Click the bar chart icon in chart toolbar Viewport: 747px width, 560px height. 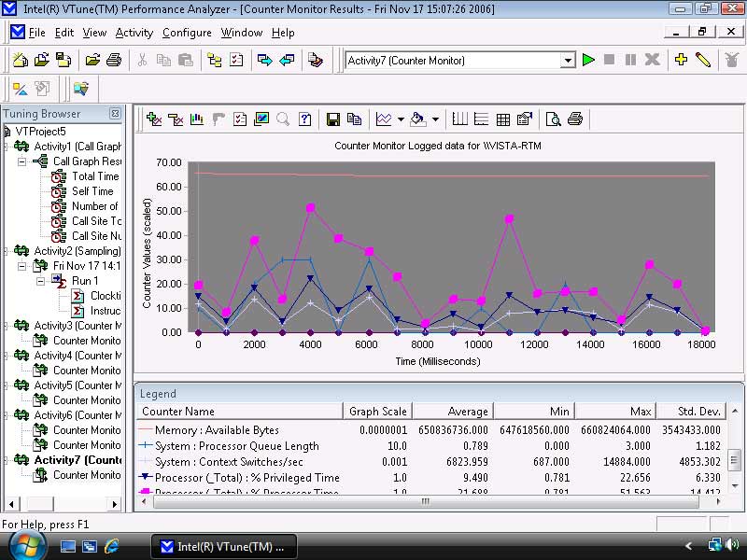click(x=197, y=119)
